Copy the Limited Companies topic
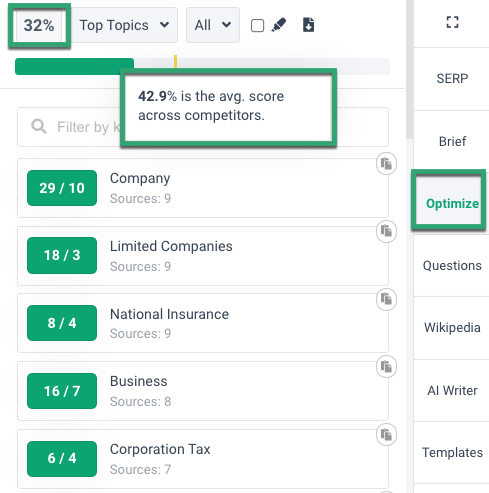The height and width of the screenshot is (493, 489). 386,231
